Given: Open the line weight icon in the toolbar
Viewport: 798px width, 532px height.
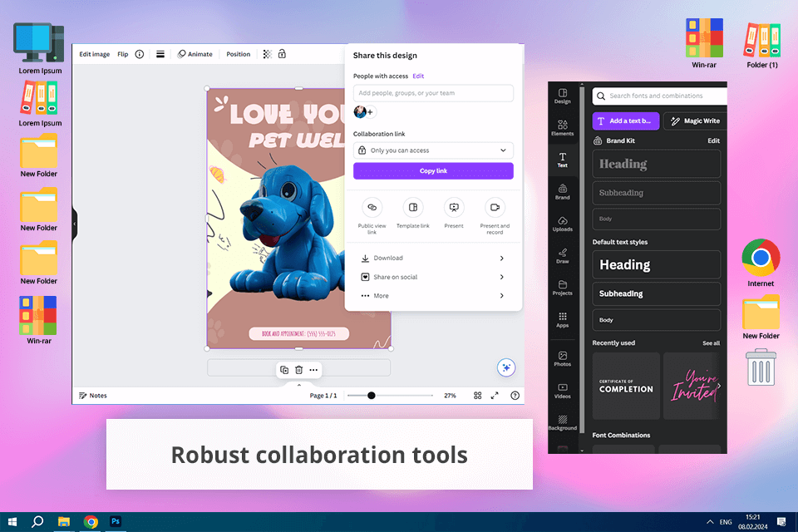Looking at the screenshot, I should tap(160, 54).
